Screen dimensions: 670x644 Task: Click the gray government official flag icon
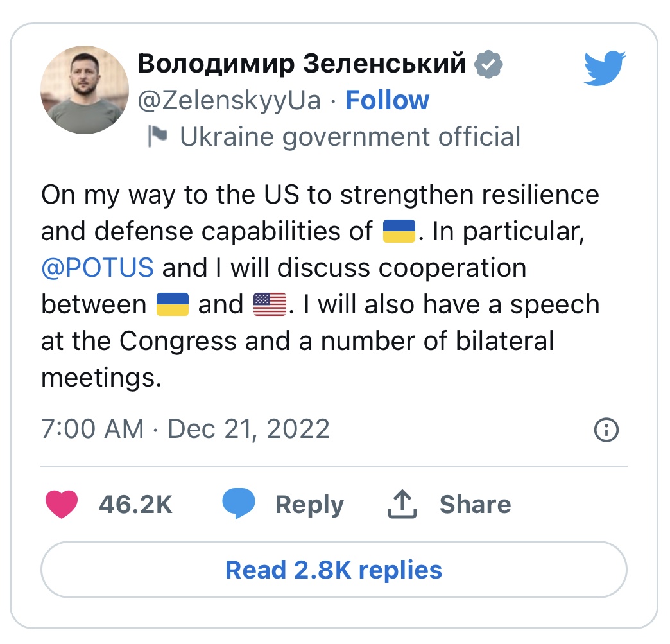157,136
